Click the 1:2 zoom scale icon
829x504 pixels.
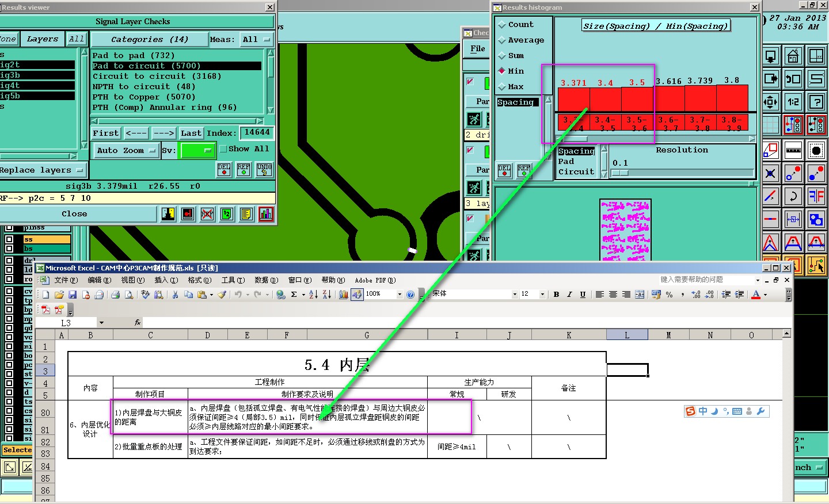793,102
